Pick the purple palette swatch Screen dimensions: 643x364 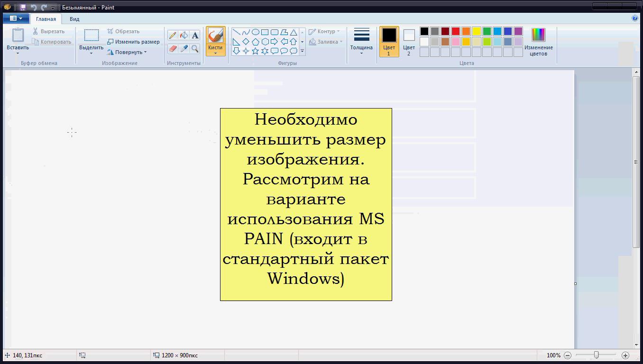pos(518,31)
